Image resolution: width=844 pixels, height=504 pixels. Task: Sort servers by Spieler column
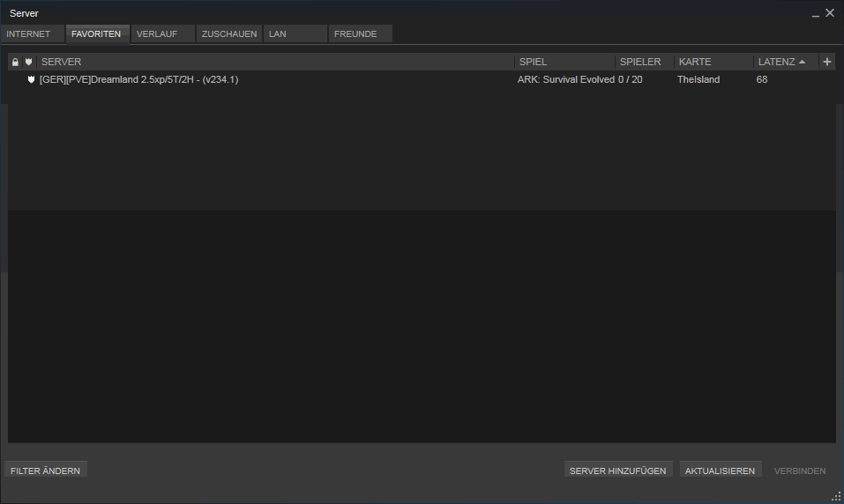coord(643,62)
